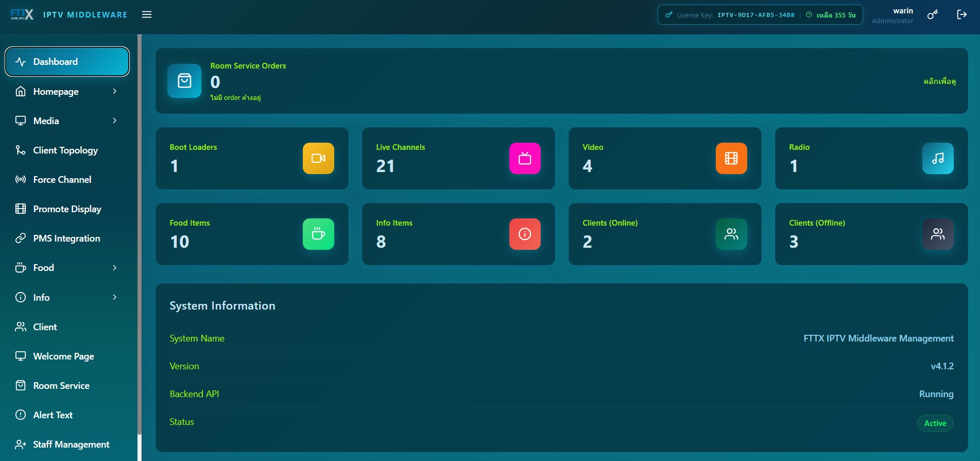Click the System Information heading

point(222,305)
